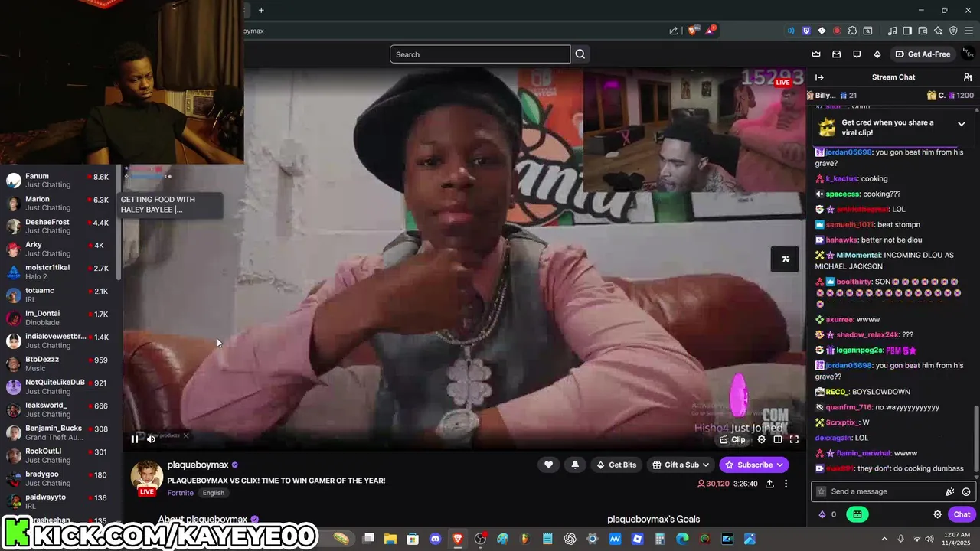
Task: Open the Brave VPN shield icon
Action: [x=953, y=31]
